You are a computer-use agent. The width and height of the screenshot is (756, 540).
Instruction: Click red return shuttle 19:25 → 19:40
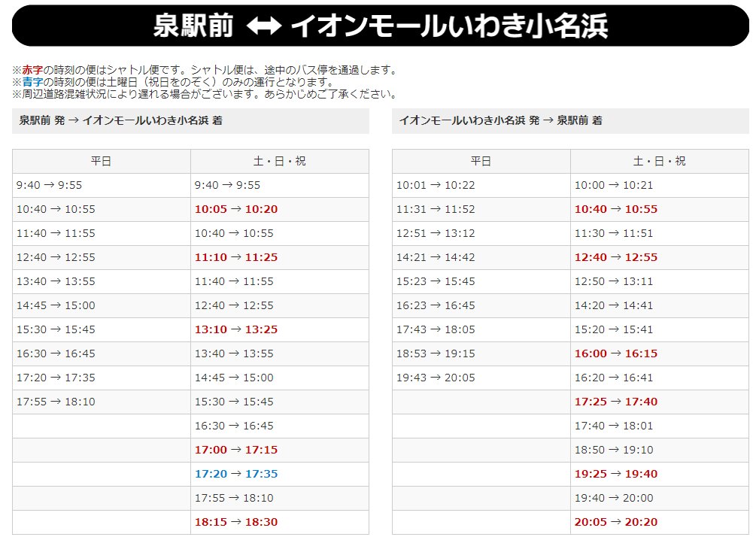[x=616, y=474]
